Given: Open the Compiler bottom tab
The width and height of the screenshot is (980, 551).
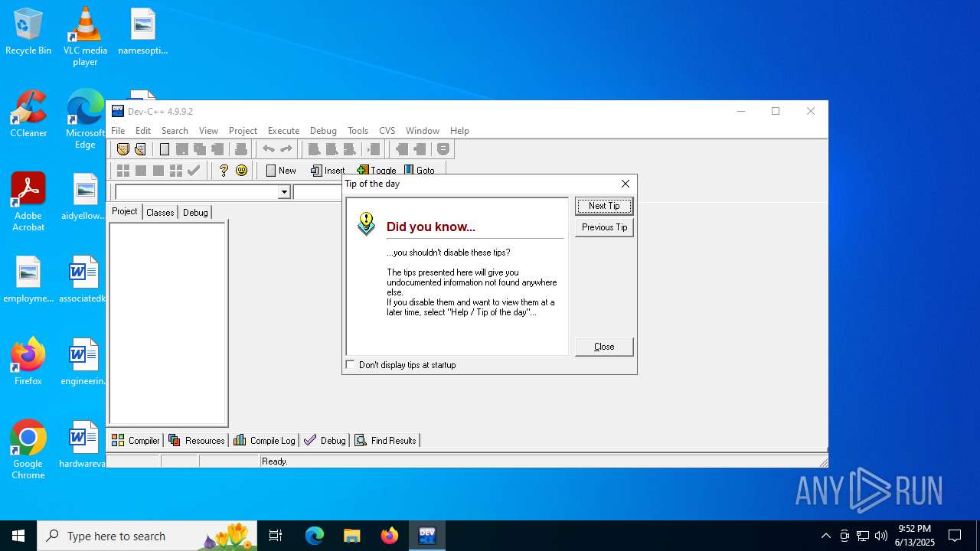Looking at the screenshot, I should (136, 440).
